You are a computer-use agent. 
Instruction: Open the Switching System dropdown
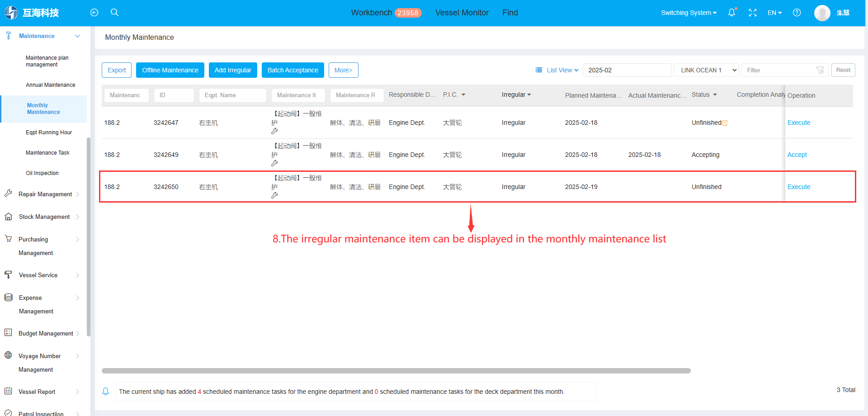click(689, 13)
